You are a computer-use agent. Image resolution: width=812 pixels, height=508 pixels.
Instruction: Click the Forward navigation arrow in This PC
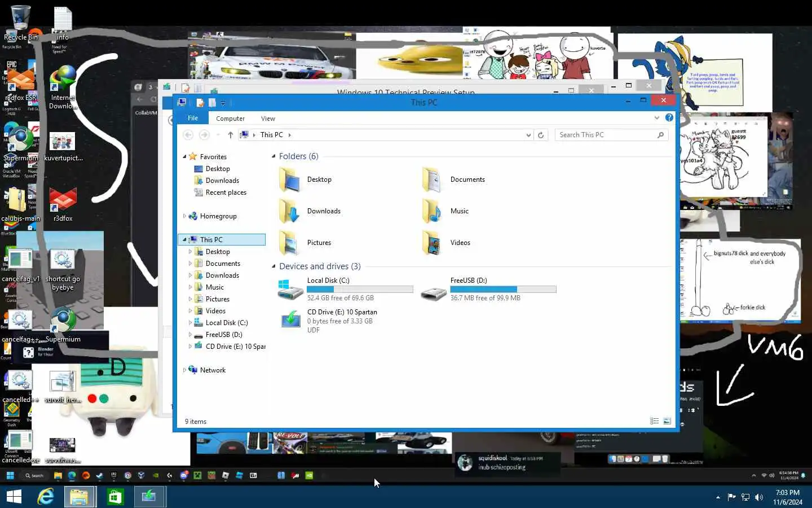click(x=204, y=135)
